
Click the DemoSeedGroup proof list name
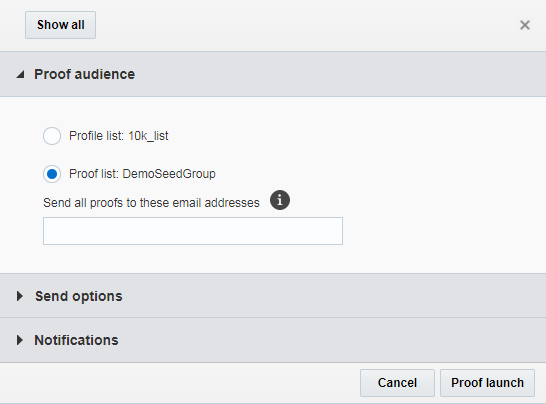tap(169, 174)
